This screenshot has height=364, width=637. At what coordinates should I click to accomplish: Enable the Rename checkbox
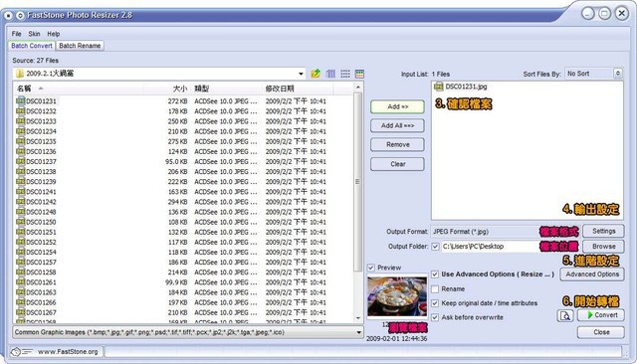pyautogui.click(x=435, y=289)
